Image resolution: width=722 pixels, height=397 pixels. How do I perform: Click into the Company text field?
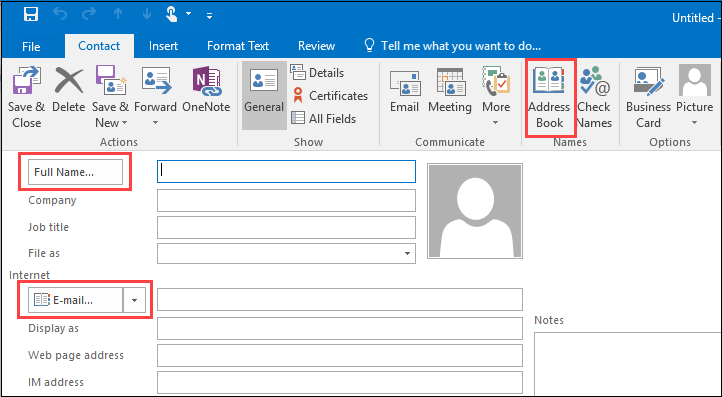click(286, 201)
